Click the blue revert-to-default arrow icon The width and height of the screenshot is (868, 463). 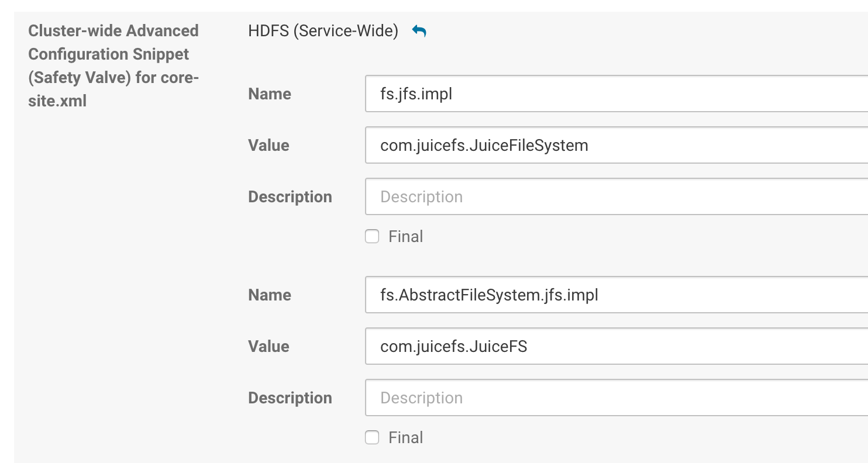tap(419, 31)
